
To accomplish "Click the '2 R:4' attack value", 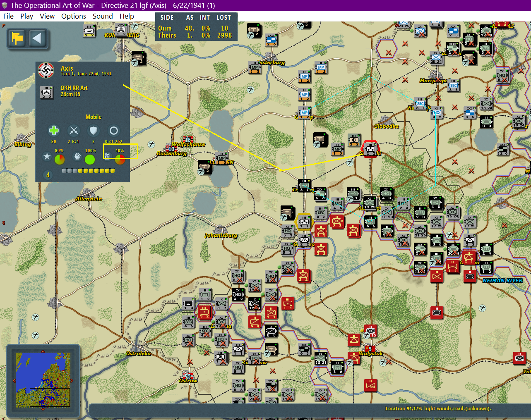I will pos(73,141).
